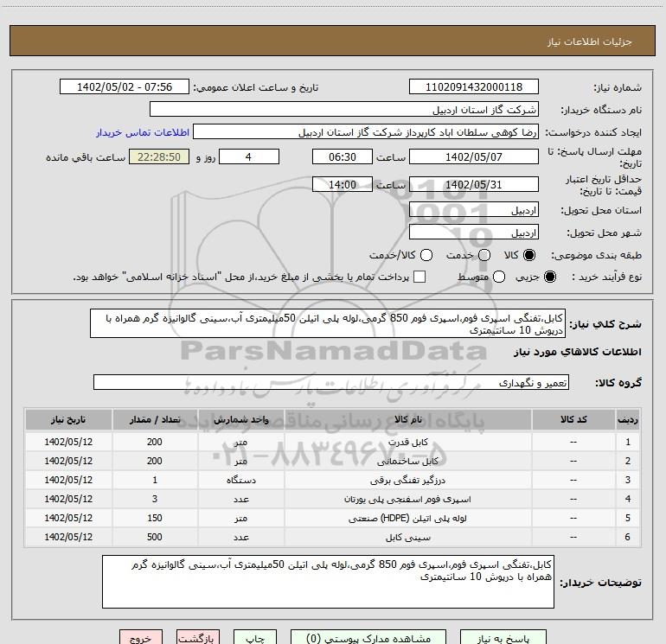Select the متوسط purchase type radio

tap(499, 277)
